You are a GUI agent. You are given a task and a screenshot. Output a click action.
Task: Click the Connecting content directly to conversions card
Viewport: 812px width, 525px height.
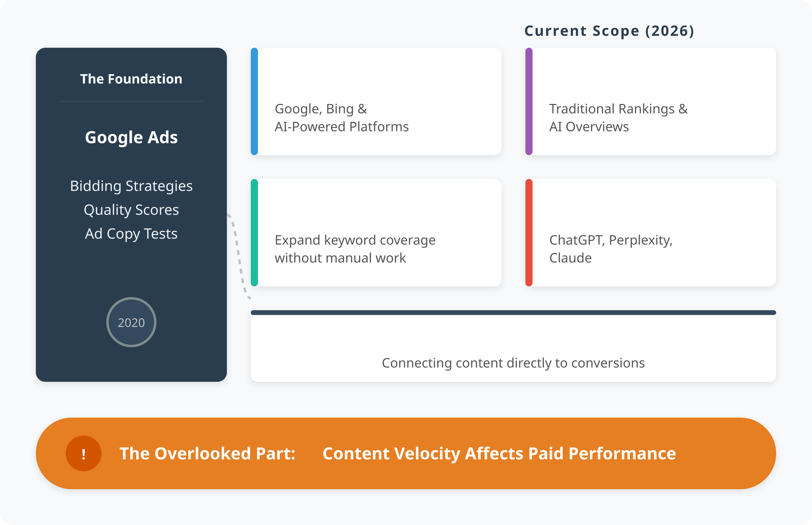pos(513,346)
